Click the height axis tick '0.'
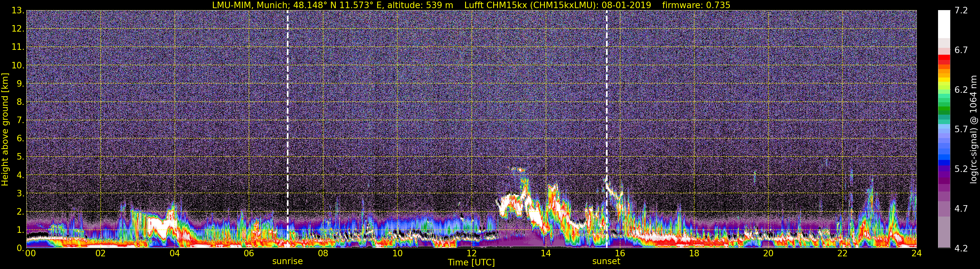Image resolution: width=980 pixels, height=269 pixels. (x=20, y=248)
